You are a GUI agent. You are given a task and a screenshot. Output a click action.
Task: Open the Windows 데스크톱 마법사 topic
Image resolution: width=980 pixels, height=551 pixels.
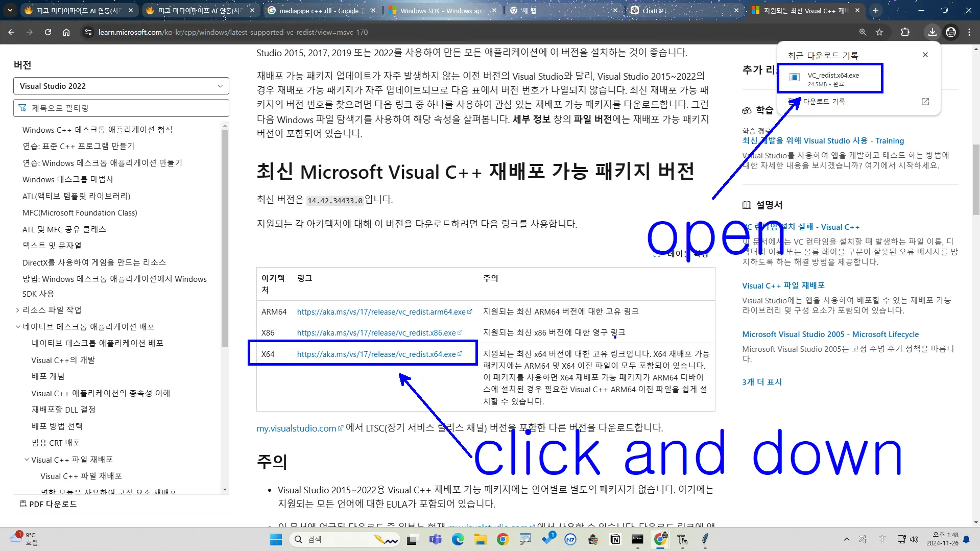[x=68, y=179]
